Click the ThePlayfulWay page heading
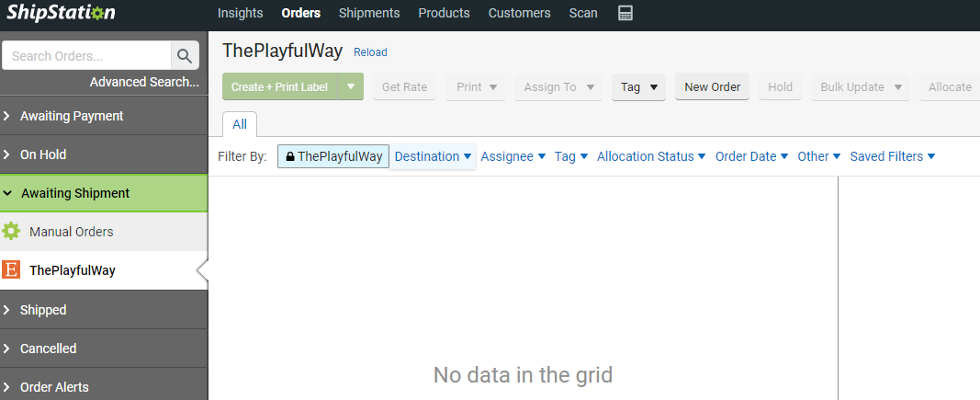The image size is (980, 400). 283,51
